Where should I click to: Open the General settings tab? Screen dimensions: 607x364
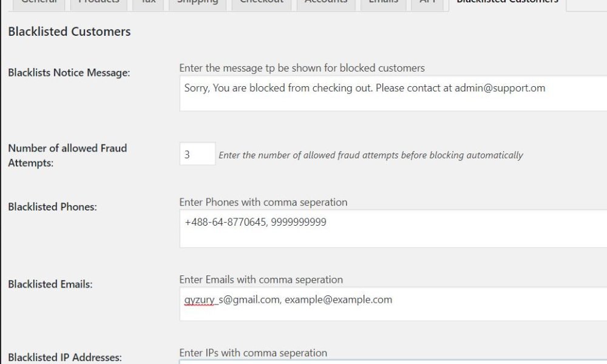[39, 4]
